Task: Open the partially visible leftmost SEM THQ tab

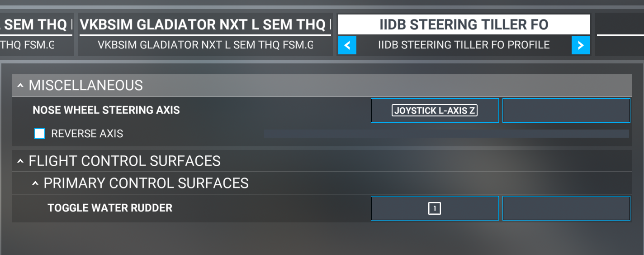Action: pyautogui.click(x=36, y=24)
